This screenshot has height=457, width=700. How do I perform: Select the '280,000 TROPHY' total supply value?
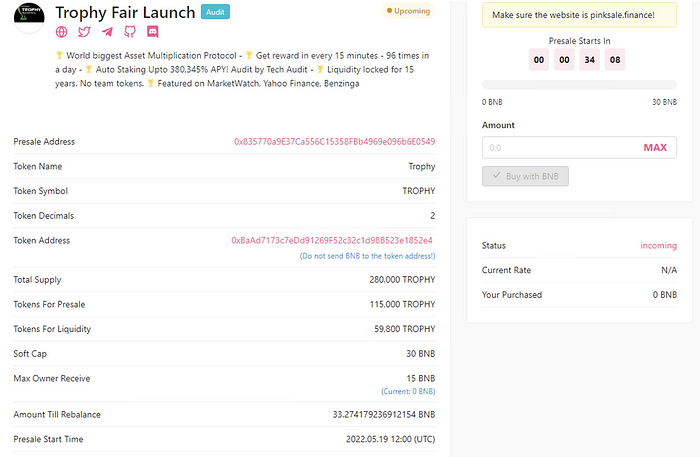(402, 279)
